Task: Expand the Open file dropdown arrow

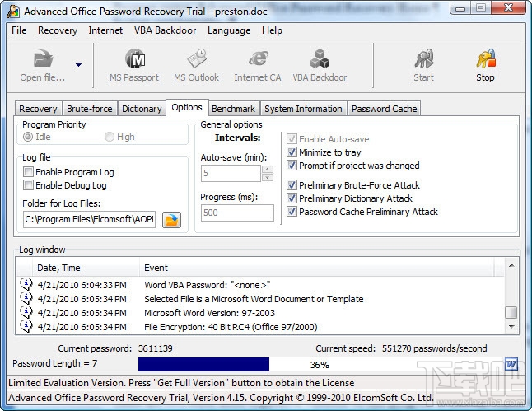Action: (x=79, y=65)
